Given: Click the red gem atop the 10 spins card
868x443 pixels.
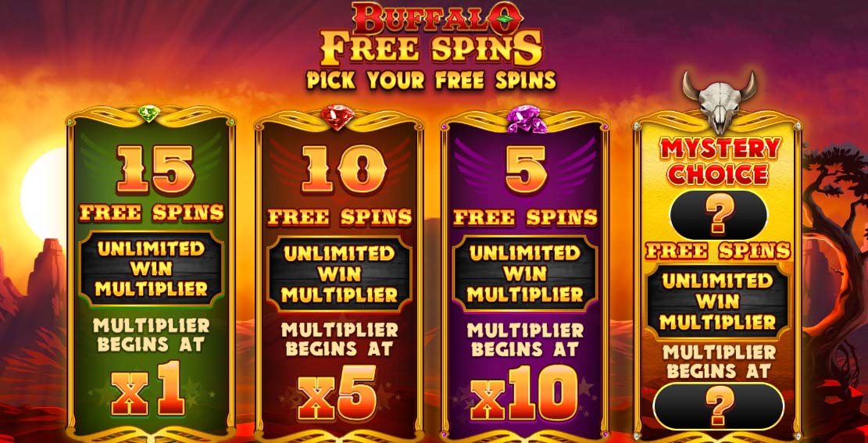Looking at the screenshot, I should (338, 117).
